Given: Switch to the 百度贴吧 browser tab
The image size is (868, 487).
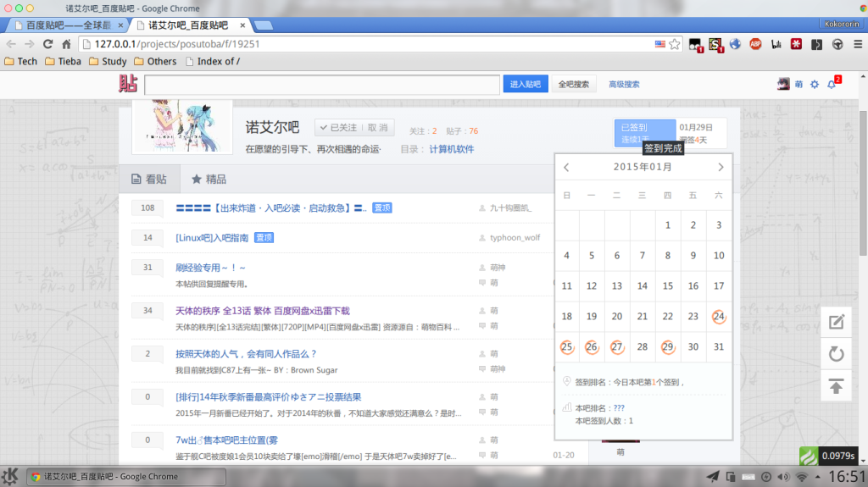Looking at the screenshot, I should (x=66, y=25).
